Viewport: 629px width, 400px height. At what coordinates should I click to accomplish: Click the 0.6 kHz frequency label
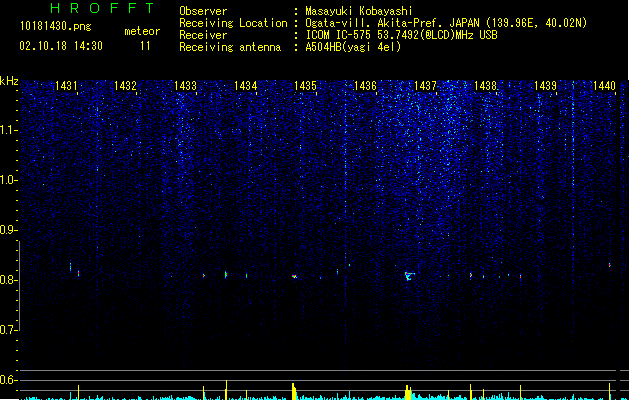pyautogui.click(x=9, y=380)
